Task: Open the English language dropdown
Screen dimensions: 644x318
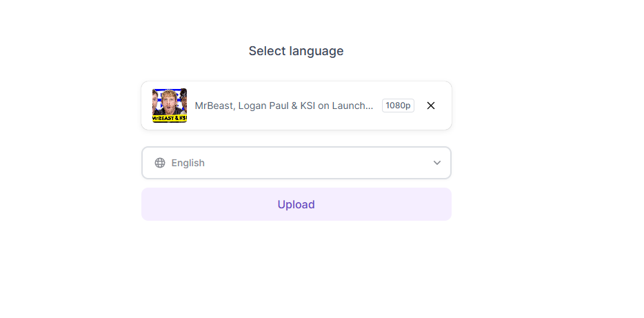Action: (296, 163)
